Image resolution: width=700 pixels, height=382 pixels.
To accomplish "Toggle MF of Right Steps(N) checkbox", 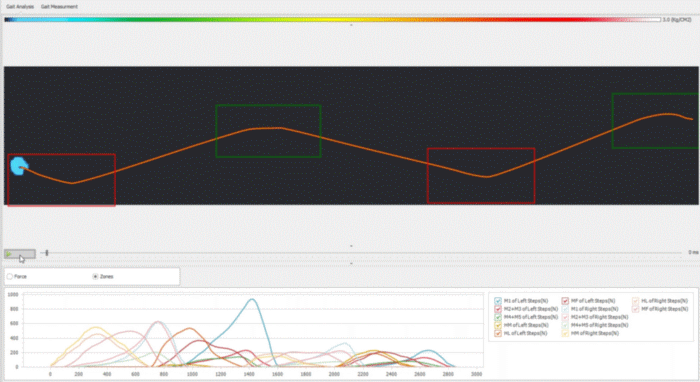I will pyautogui.click(x=636, y=309).
